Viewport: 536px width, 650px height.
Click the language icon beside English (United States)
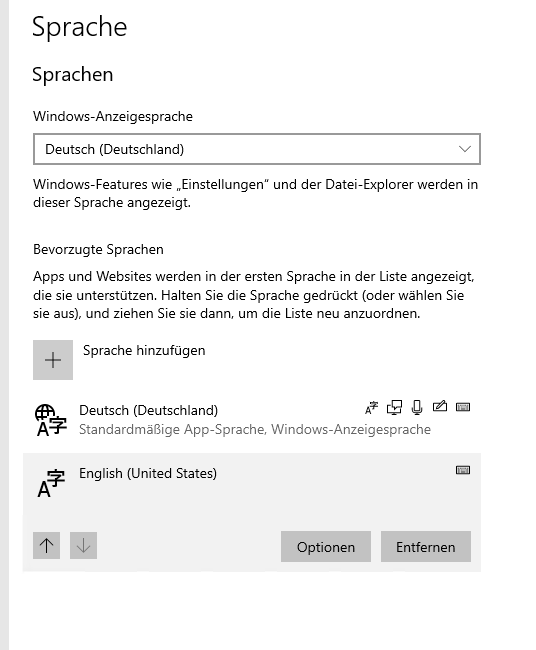51,483
